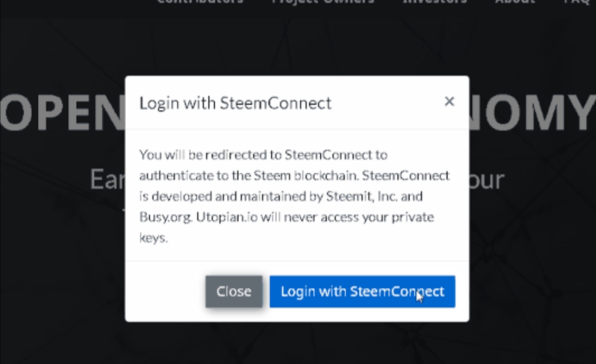This screenshot has height=364, width=596.
Task: Click the blue Login with SteemConnect button
Action: point(362,292)
